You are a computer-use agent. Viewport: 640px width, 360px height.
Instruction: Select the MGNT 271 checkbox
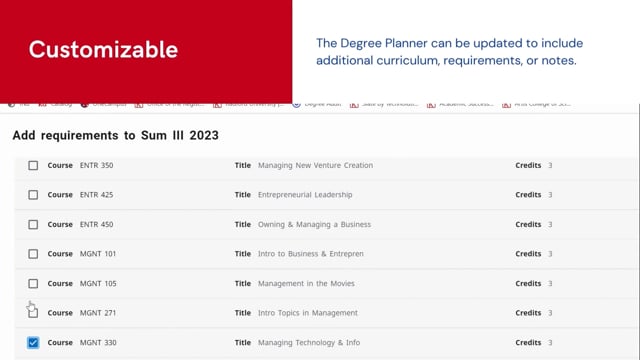(33, 313)
